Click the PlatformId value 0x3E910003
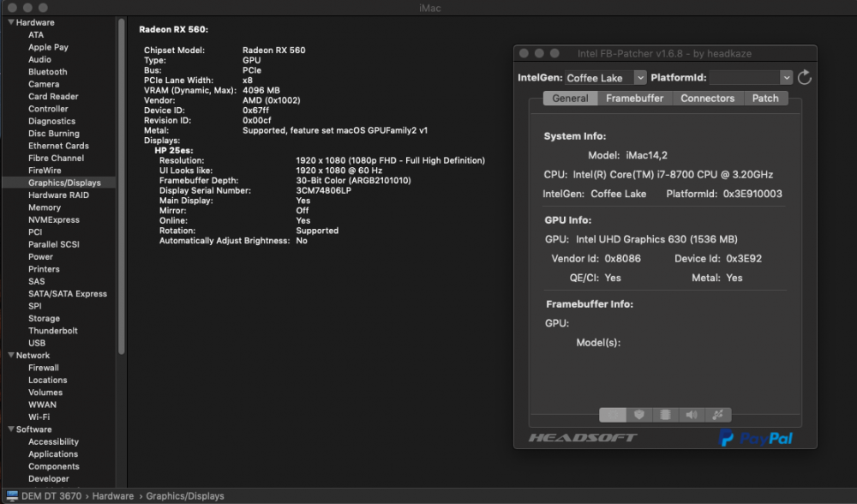Image resolution: width=857 pixels, height=504 pixels. coord(752,194)
